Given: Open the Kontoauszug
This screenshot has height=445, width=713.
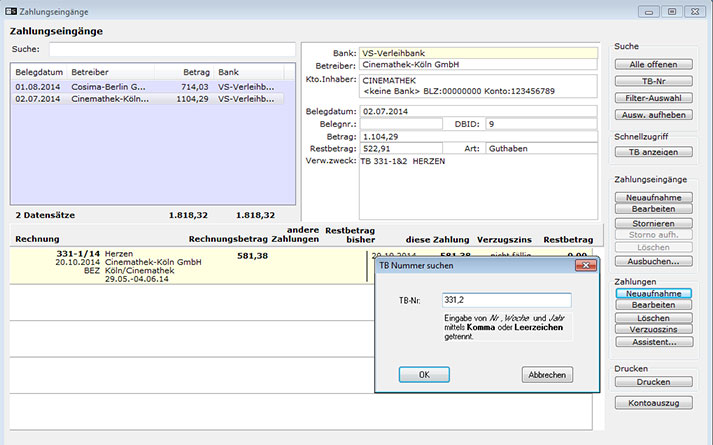Looking at the screenshot, I should tap(655, 402).
